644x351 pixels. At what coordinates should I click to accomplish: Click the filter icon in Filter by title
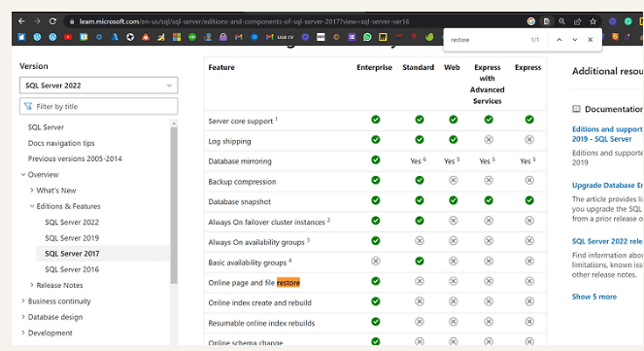pyautogui.click(x=28, y=106)
